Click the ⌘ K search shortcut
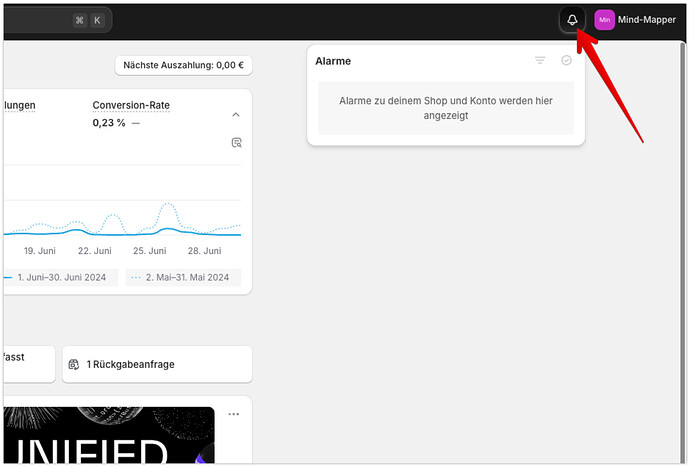This screenshot has width=690, height=467. click(88, 20)
